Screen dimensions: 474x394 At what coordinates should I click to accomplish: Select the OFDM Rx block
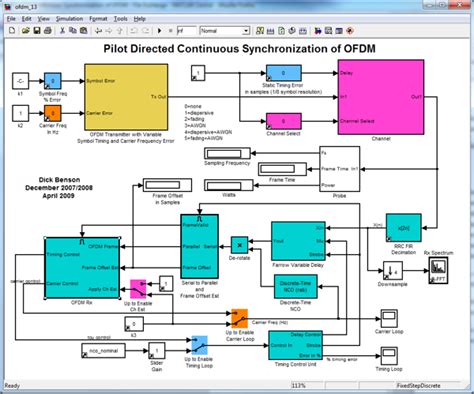[82, 268]
